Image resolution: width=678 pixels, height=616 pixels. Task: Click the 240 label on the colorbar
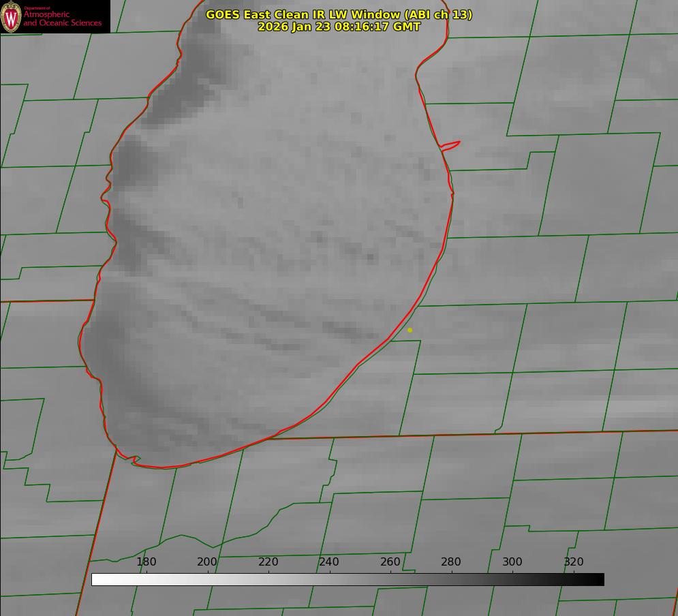pyautogui.click(x=329, y=561)
